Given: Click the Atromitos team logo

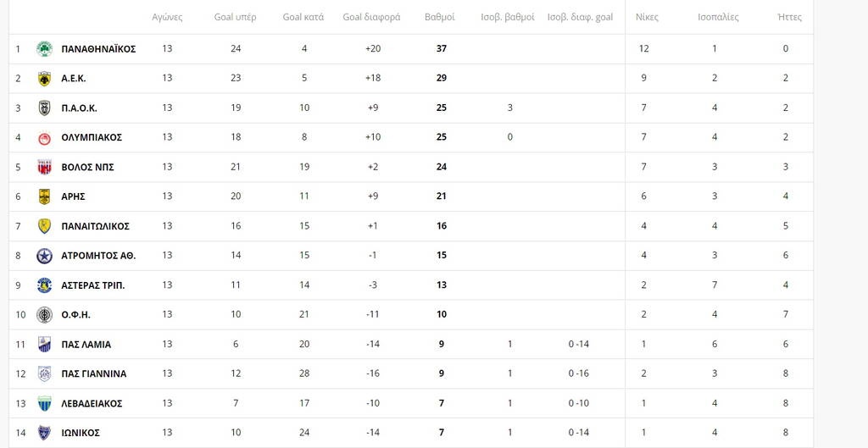Looking at the screenshot, I should (x=44, y=256).
